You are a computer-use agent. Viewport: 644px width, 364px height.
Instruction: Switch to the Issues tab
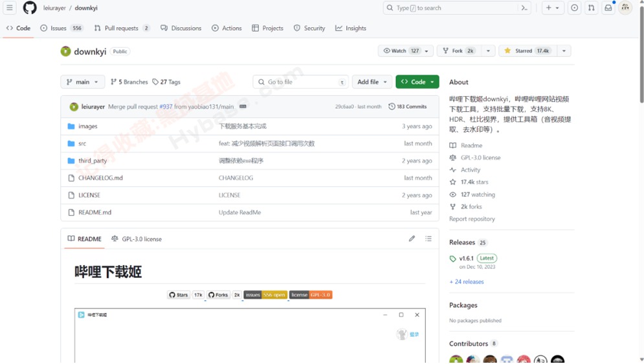tap(61, 28)
